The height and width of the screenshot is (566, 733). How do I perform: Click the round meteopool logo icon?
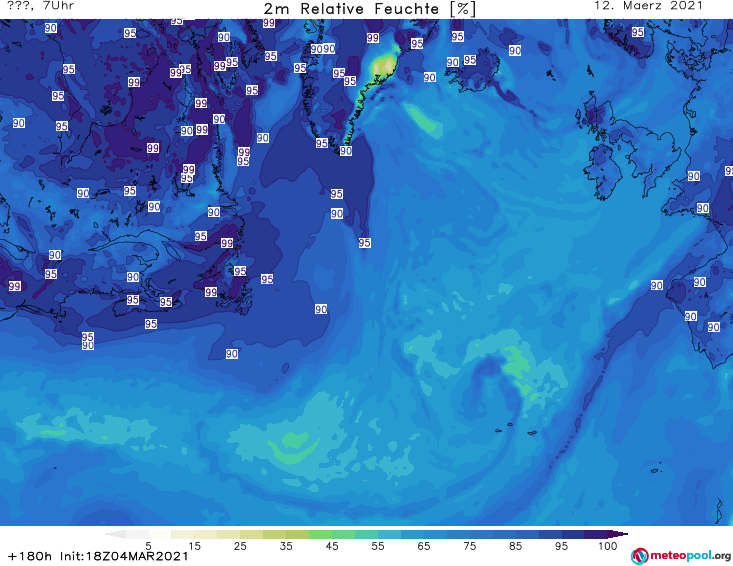tap(639, 556)
